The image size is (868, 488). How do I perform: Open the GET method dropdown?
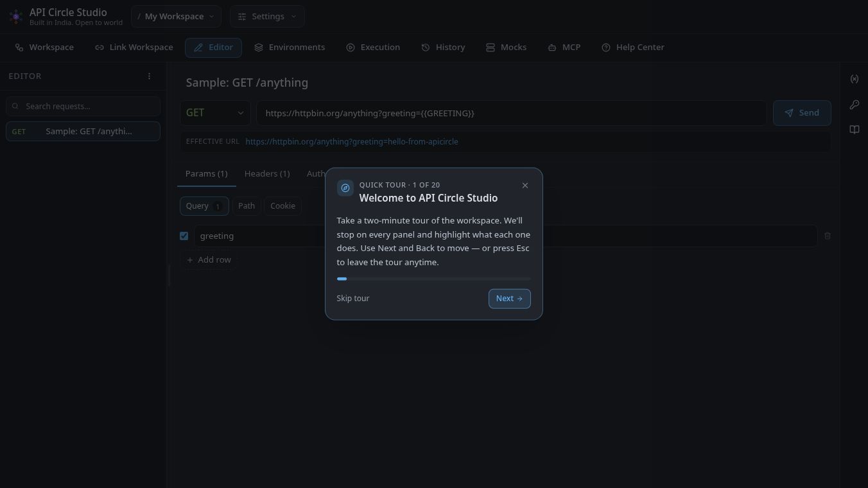click(x=215, y=113)
